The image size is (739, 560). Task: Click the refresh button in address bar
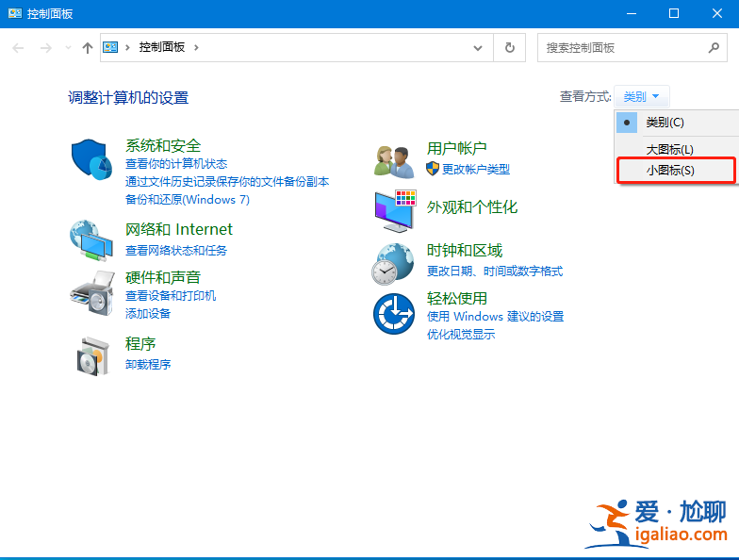click(x=509, y=47)
